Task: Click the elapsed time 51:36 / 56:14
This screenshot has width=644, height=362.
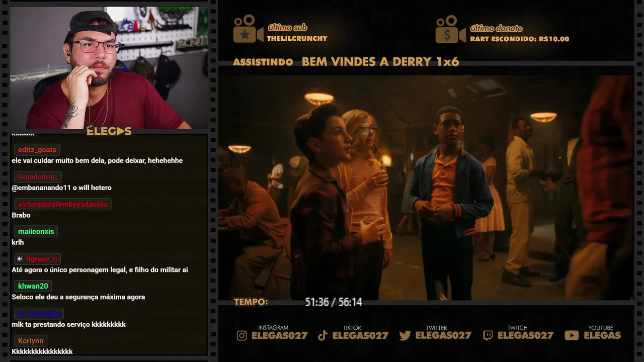Action: point(334,302)
